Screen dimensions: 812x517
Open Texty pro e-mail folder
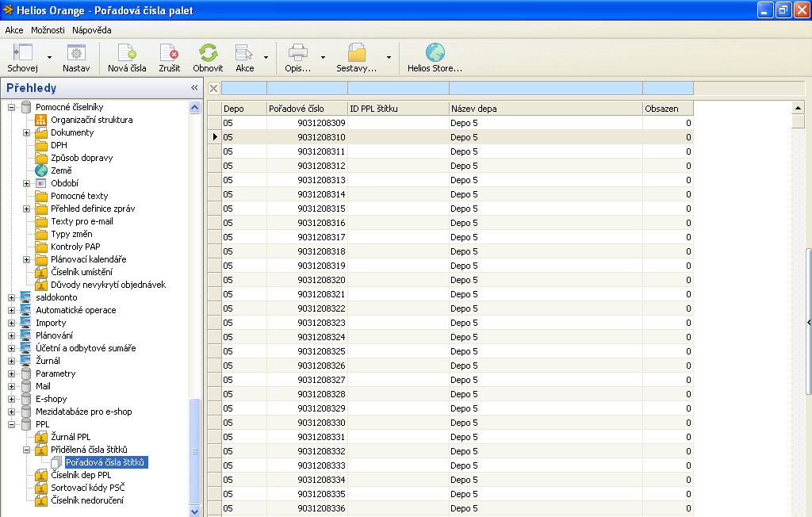click(x=82, y=221)
